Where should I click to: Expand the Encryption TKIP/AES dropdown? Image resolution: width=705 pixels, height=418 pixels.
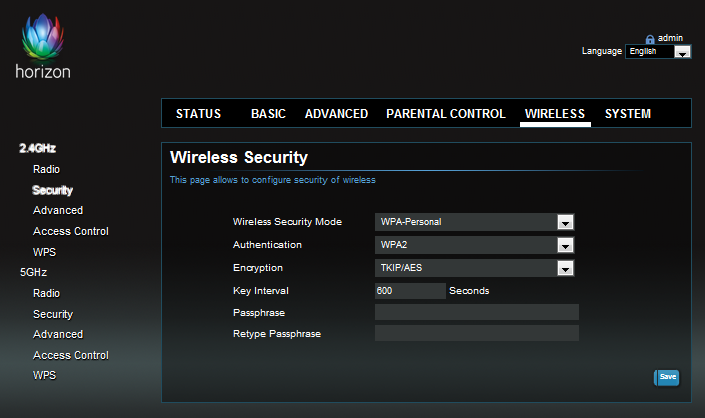[475, 268]
